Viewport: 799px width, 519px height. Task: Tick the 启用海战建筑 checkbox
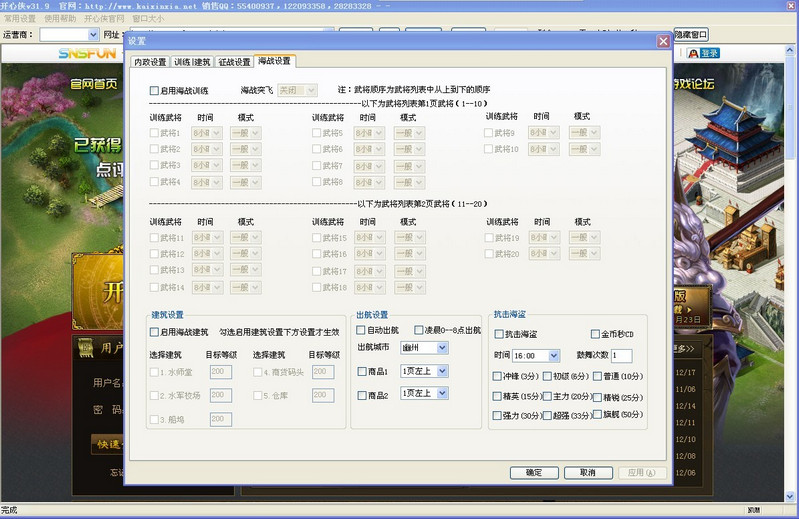click(155, 332)
